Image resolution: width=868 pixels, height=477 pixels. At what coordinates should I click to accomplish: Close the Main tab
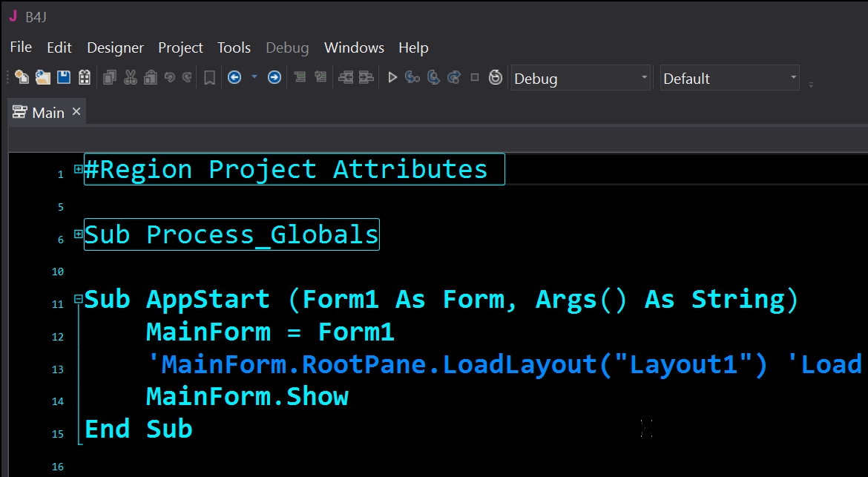(x=76, y=112)
